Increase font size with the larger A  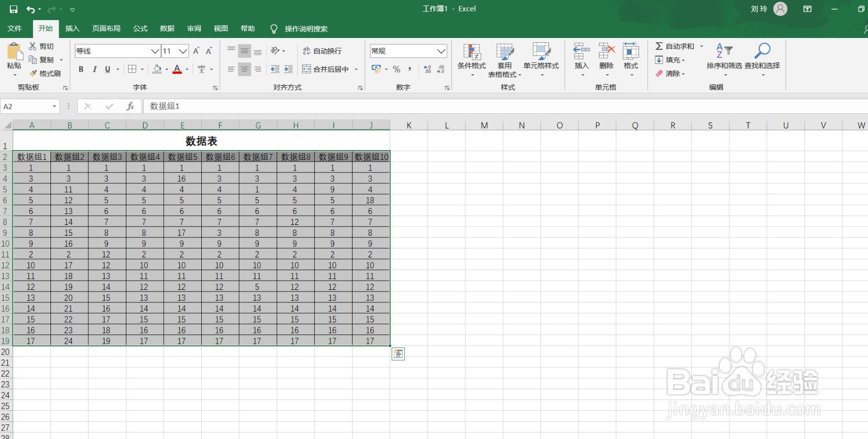pyautogui.click(x=196, y=51)
